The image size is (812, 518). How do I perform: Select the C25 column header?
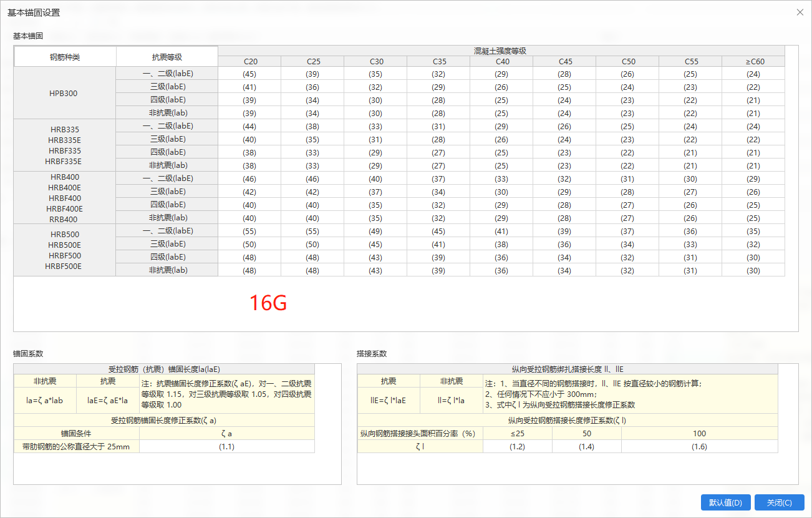(x=313, y=61)
